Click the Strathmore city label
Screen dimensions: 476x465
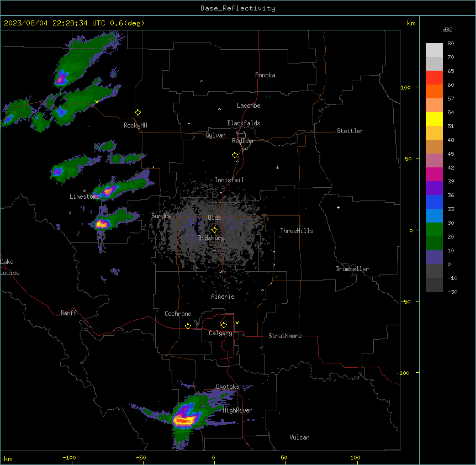285,336
